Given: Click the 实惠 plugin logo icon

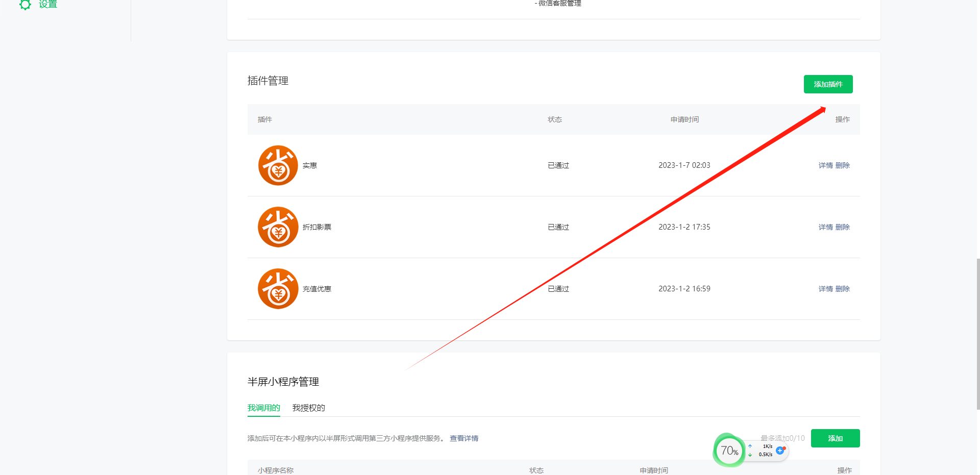Looking at the screenshot, I should (278, 165).
